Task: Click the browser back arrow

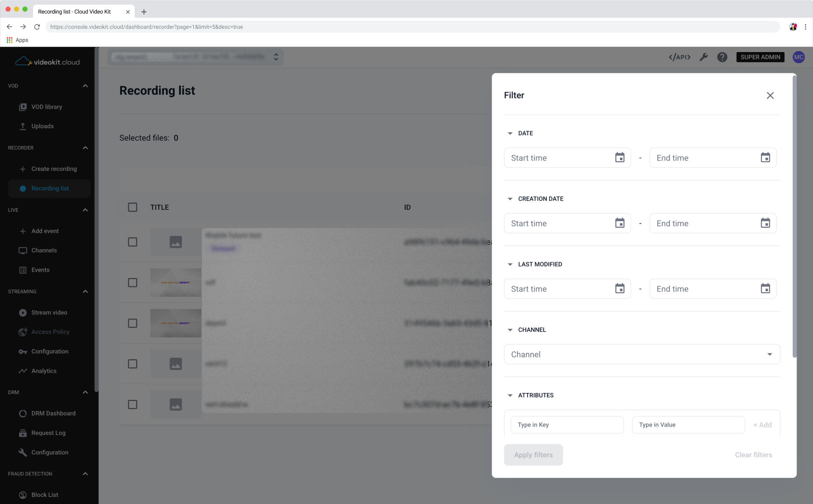Action: click(x=9, y=27)
